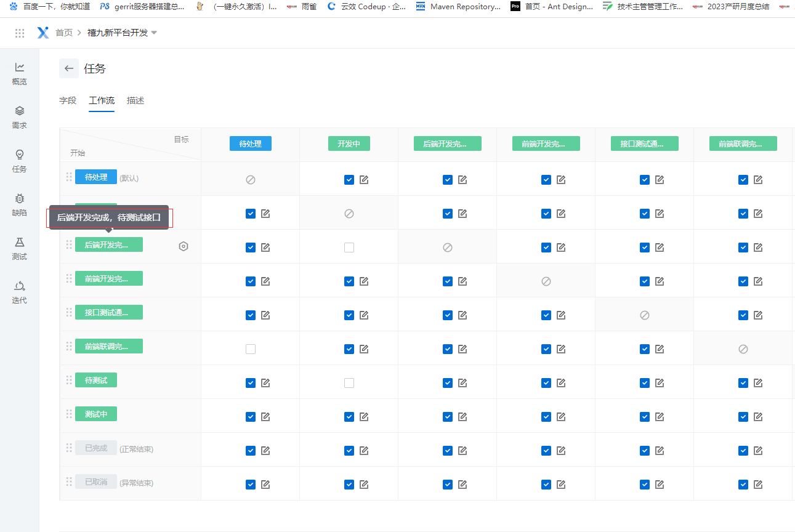Uncheck 前端开发完 row to 待处理 column checkbox
The width and height of the screenshot is (795, 532).
click(251, 281)
